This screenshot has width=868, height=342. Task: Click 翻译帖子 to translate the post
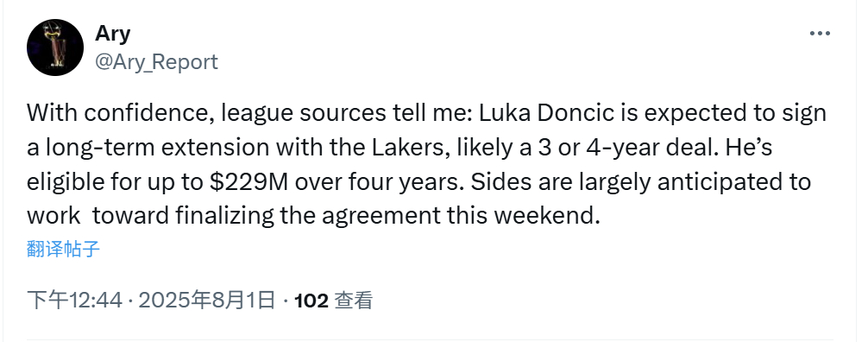[63, 249]
